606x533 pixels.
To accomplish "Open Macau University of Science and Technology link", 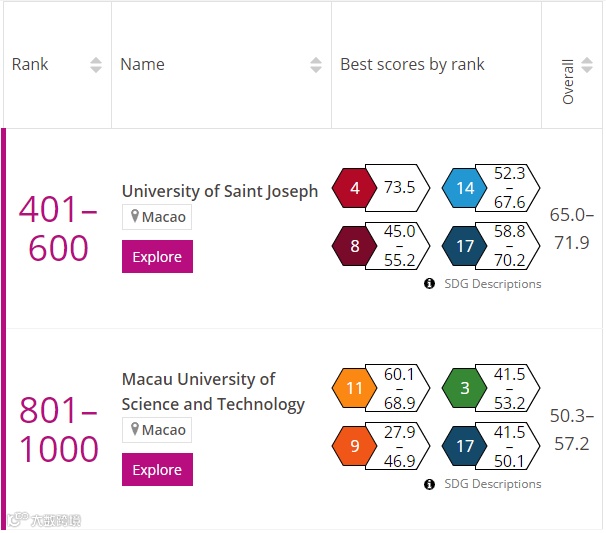I will coord(213,392).
